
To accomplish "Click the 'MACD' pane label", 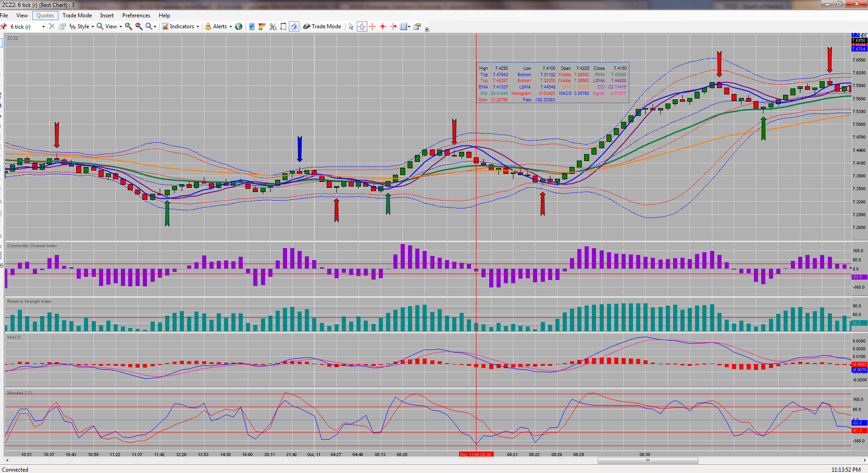I will [14, 338].
